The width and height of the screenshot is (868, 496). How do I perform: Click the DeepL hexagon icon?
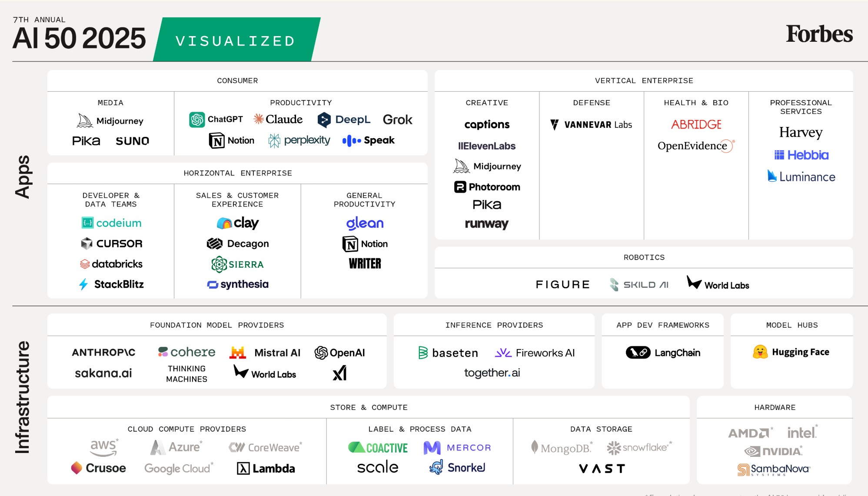tap(324, 120)
